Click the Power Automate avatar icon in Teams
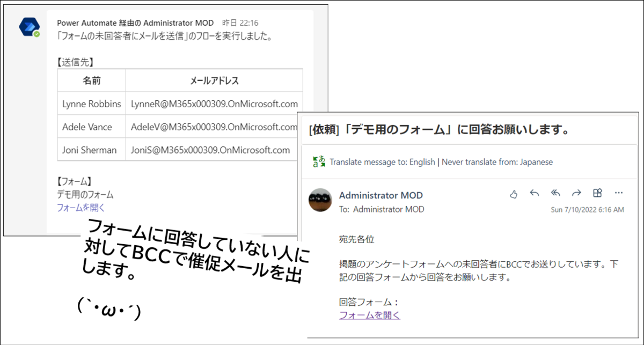 point(30,27)
